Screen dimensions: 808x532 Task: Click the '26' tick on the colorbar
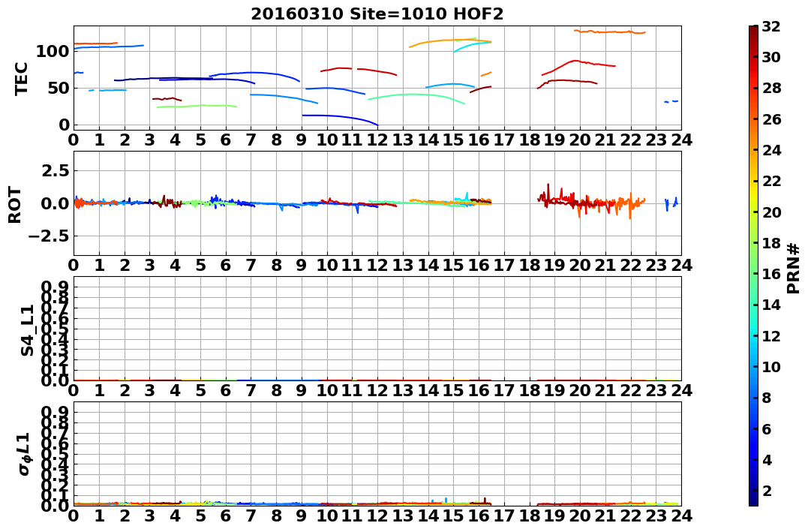coord(771,119)
